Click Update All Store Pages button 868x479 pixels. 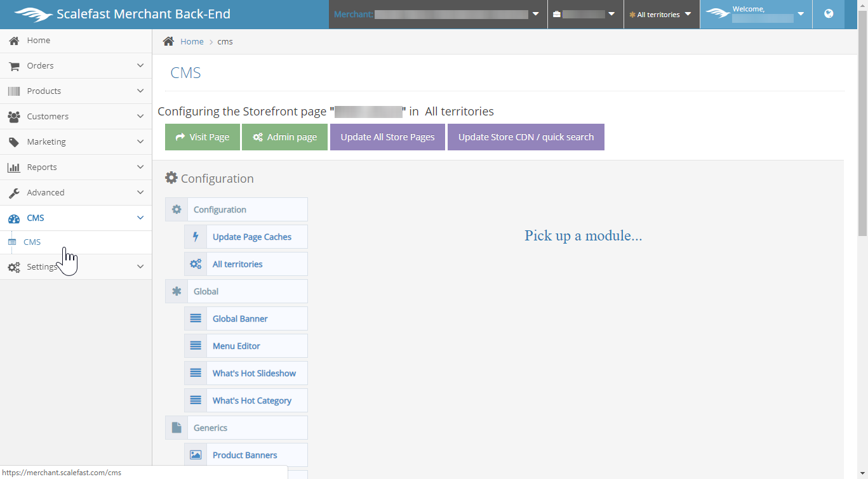(x=387, y=137)
